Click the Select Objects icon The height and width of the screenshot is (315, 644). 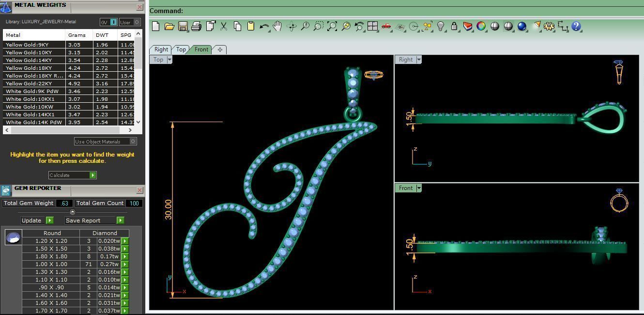tap(427, 26)
